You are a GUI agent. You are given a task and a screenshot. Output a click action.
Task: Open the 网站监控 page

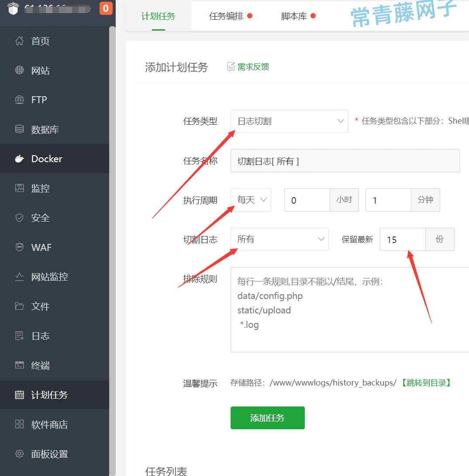48,276
